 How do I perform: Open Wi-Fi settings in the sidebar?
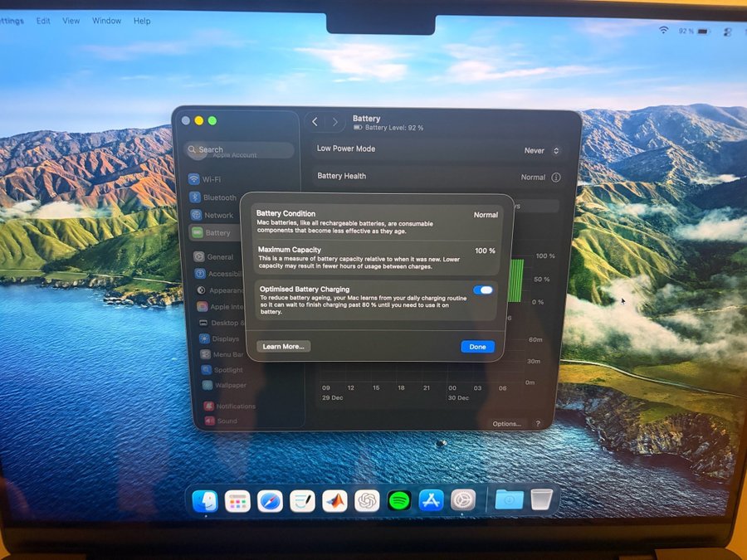click(x=211, y=179)
